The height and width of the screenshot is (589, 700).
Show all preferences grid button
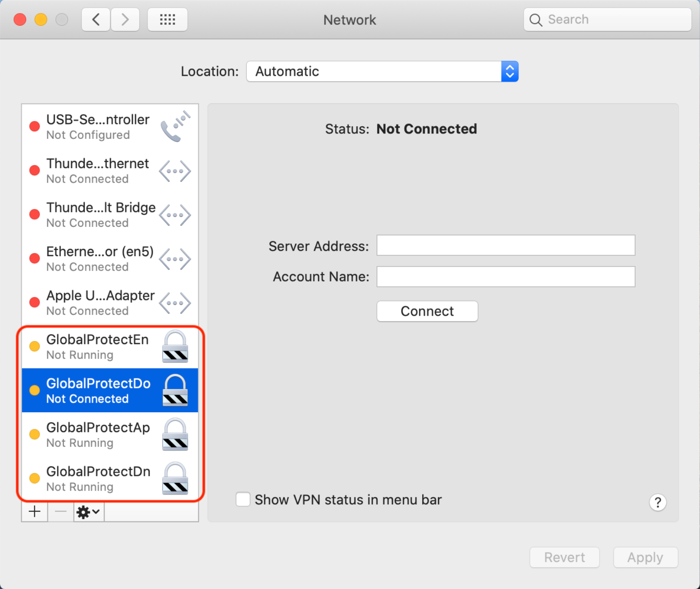(x=167, y=19)
